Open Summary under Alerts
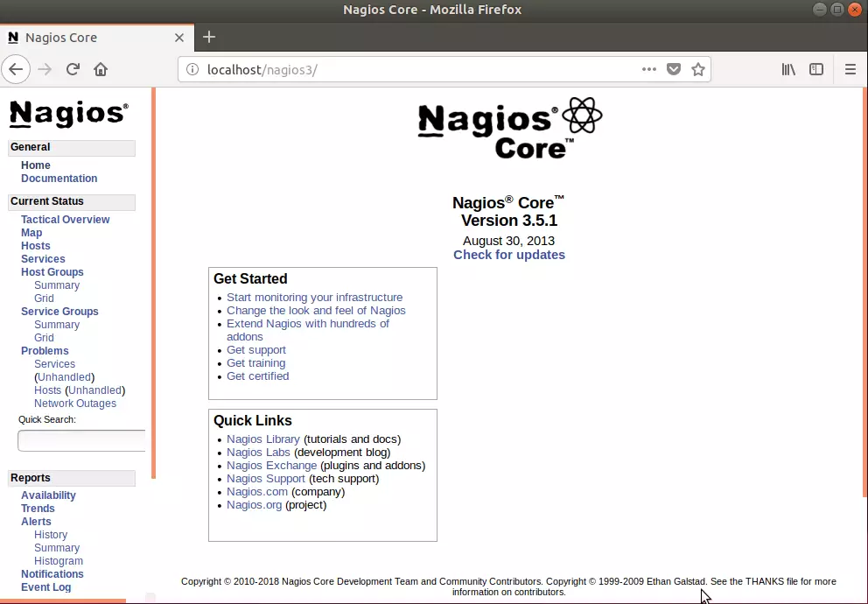The image size is (868, 604). (57, 548)
